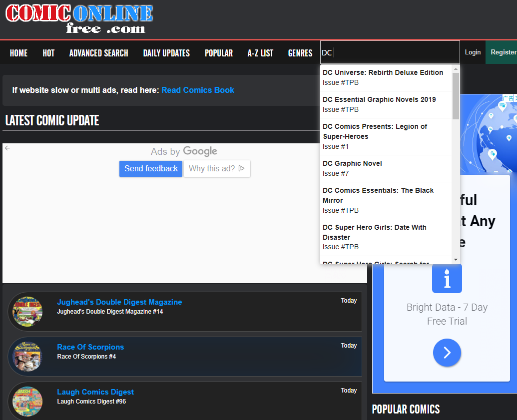Open Race Of Scorpions cover thumbnail
The image size is (517, 420).
(27, 357)
